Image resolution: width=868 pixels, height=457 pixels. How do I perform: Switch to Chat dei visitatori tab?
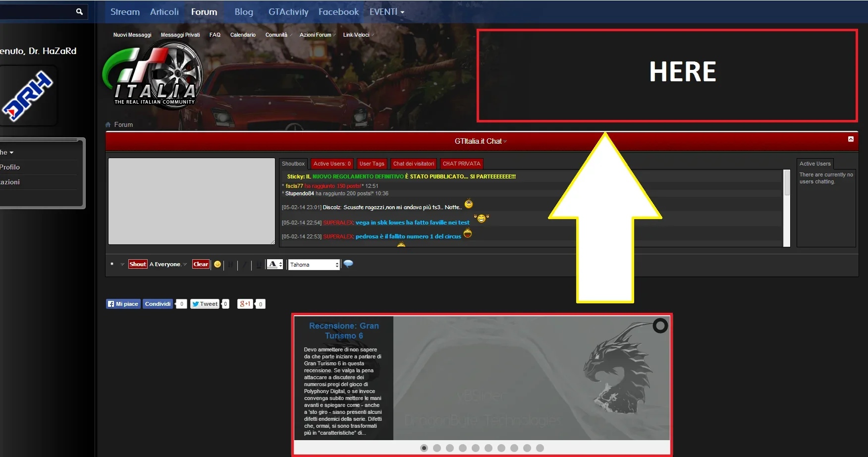413,164
